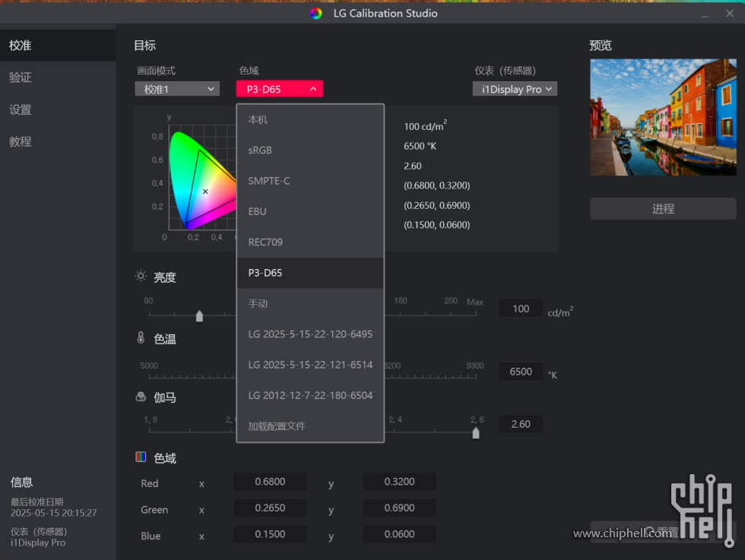
Task: Click the i1Display Pro text under 信息
Action: [38, 543]
